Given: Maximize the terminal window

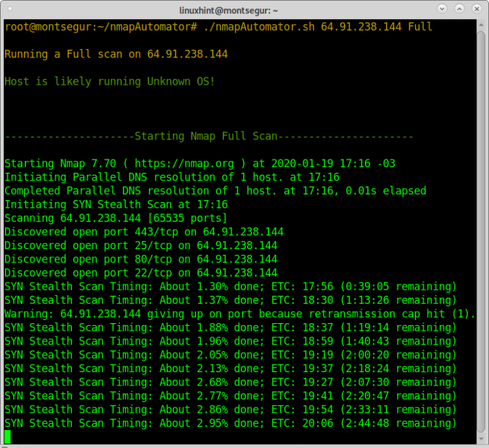Looking at the screenshot, I should [x=460, y=10].
